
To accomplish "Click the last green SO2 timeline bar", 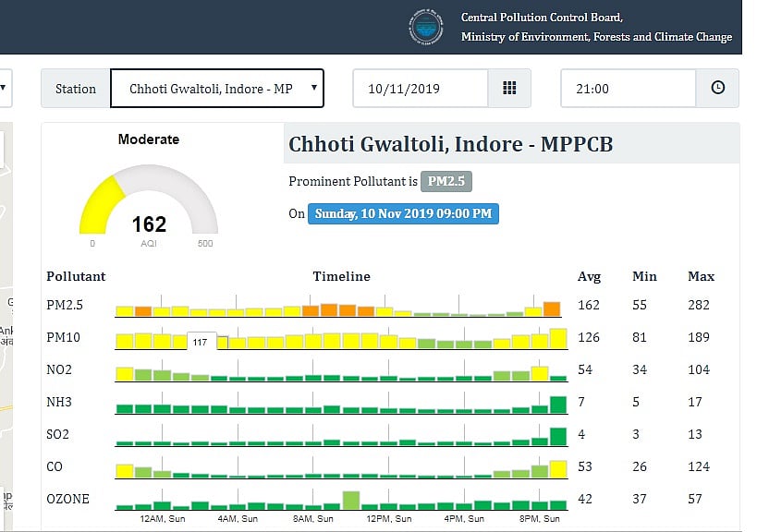I will click(x=557, y=436).
